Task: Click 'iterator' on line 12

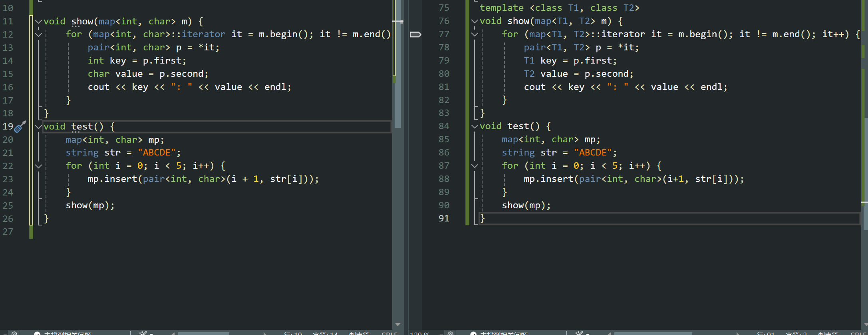Action: click(x=204, y=34)
